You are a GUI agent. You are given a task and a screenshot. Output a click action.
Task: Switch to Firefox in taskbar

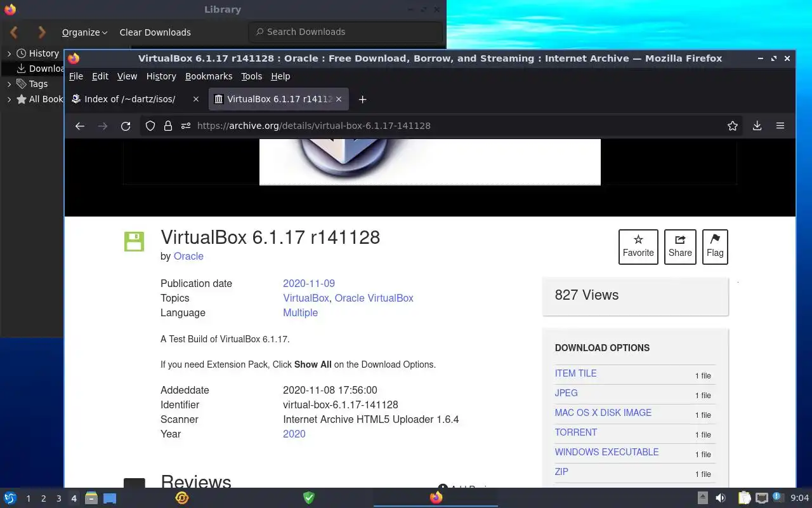point(436,498)
